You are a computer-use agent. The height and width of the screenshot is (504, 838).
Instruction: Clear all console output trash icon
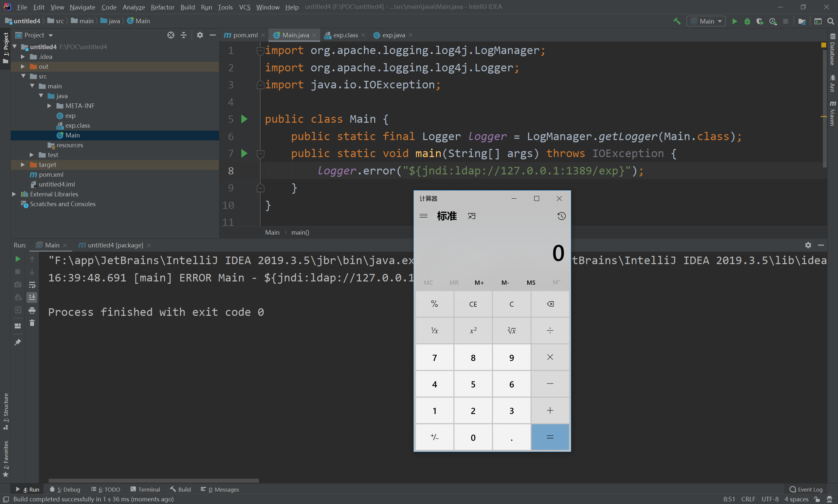(x=32, y=323)
